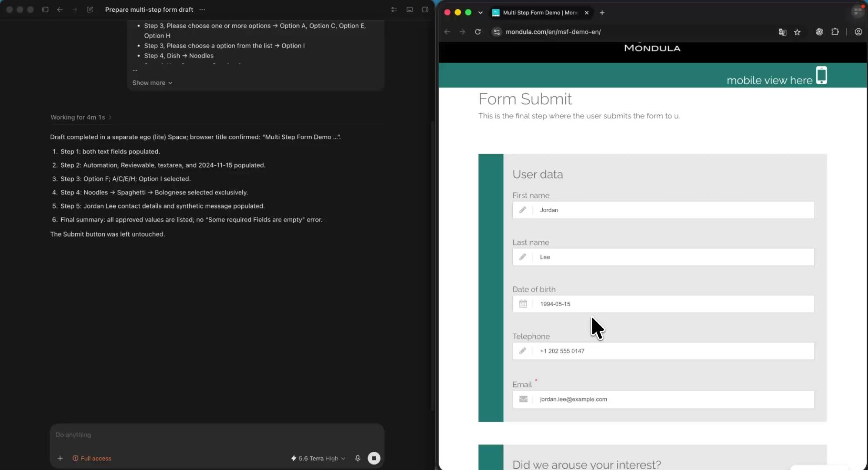
Task: Open the 5.6 Terra High model dropdown
Action: point(318,458)
